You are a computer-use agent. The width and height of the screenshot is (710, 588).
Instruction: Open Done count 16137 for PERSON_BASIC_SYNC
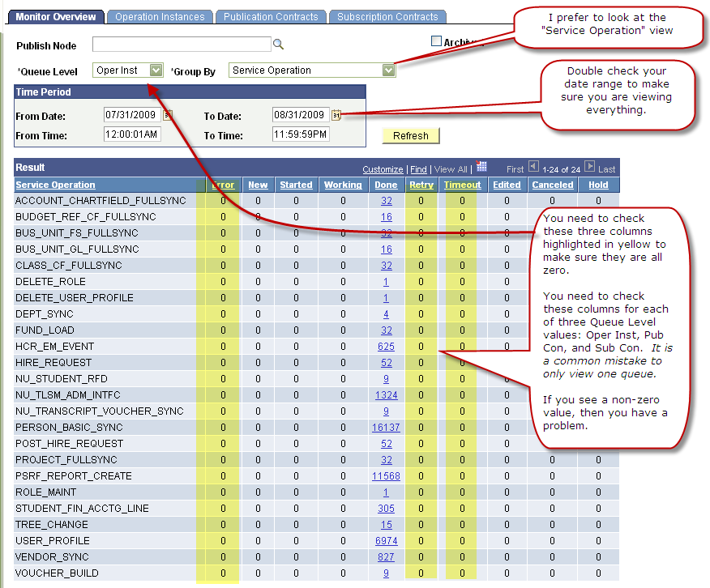(387, 428)
